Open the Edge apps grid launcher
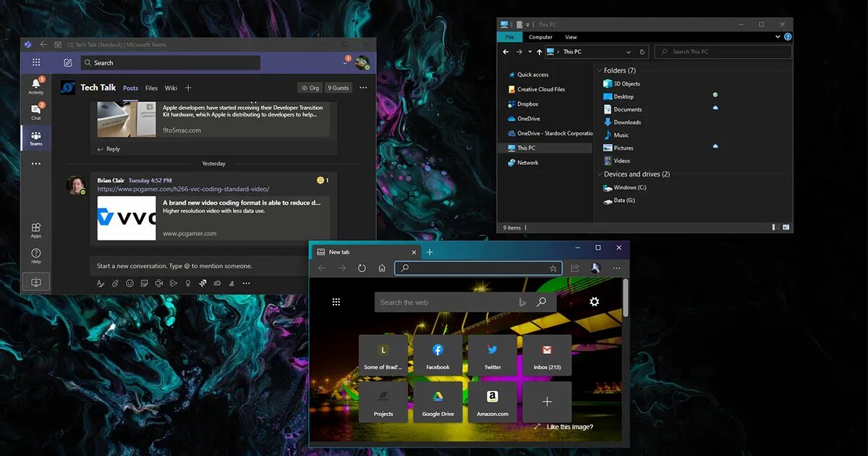Image resolution: width=868 pixels, height=456 pixels. pyautogui.click(x=336, y=302)
